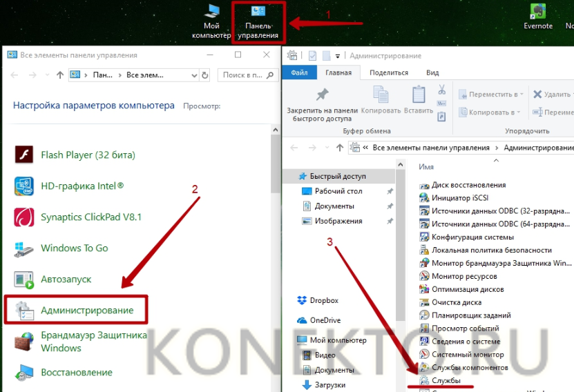
Task: Click the Удалить ribbon button
Action: (x=552, y=95)
